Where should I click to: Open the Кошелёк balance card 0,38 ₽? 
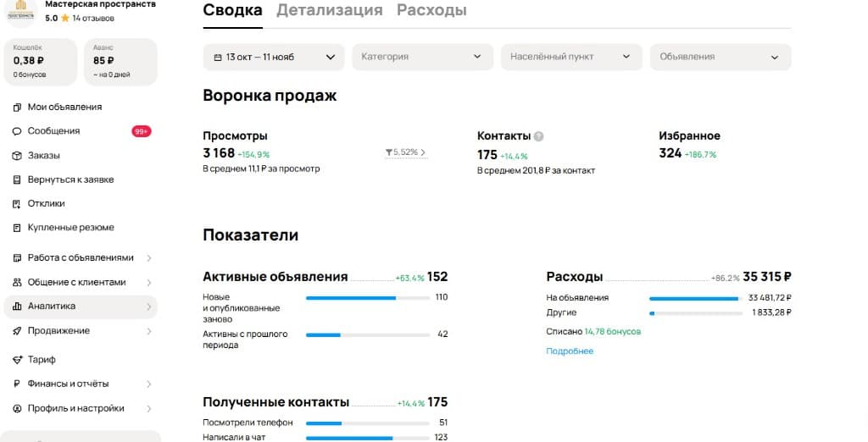(41, 62)
